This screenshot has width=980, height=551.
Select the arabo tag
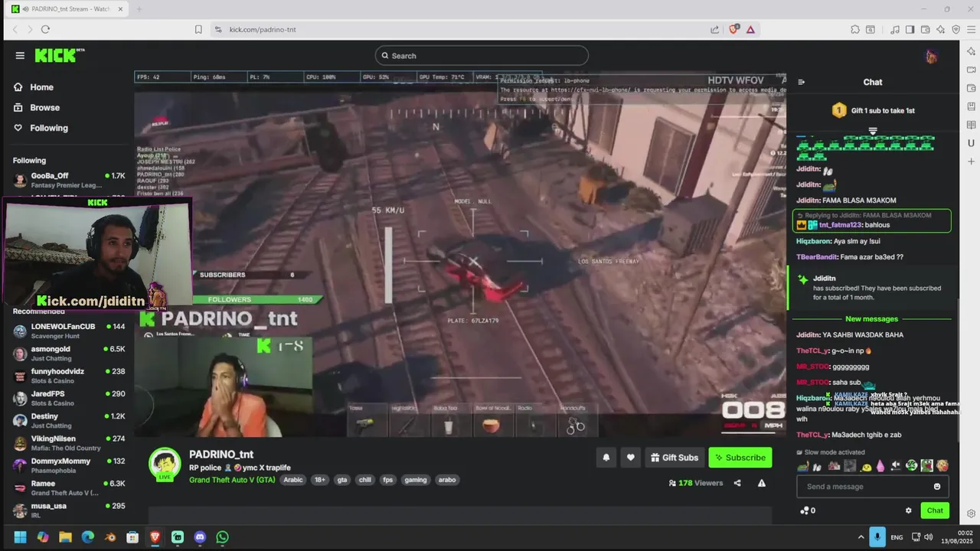click(x=447, y=480)
